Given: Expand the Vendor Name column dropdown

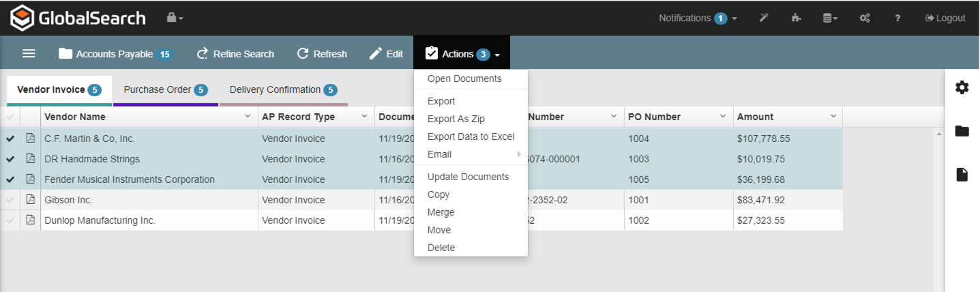Looking at the screenshot, I should tap(248, 117).
